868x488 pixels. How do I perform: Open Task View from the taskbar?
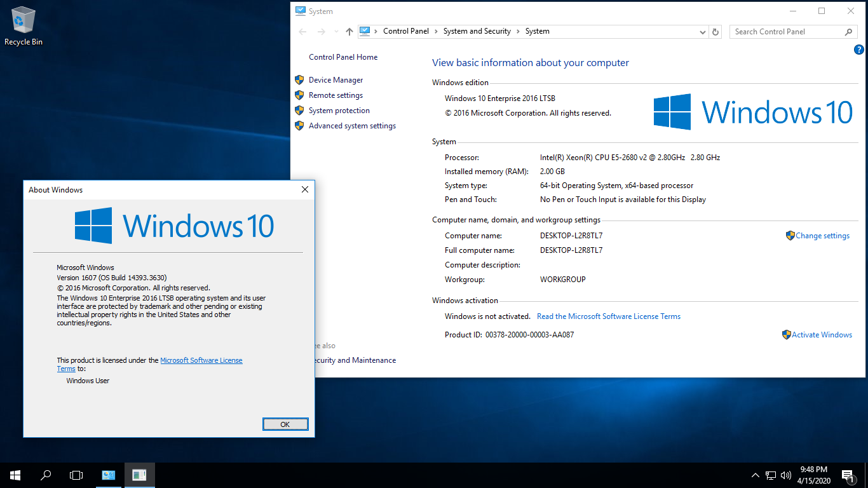(x=76, y=475)
